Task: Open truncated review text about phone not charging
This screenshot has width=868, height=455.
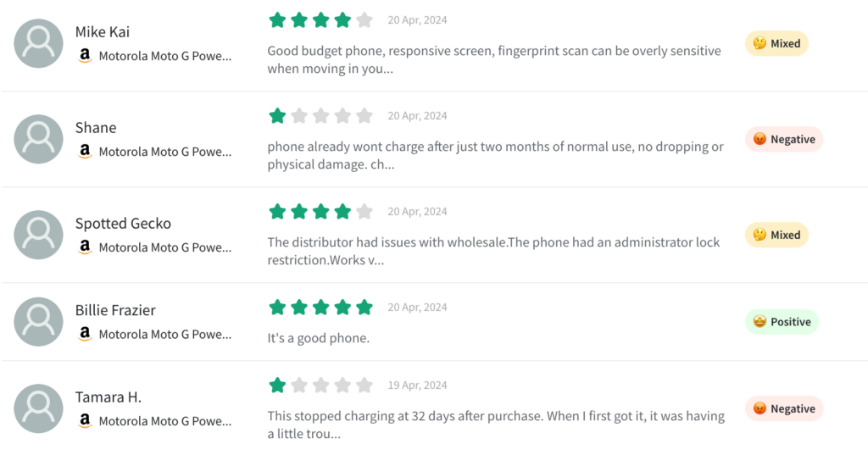Action: pos(495,155)
